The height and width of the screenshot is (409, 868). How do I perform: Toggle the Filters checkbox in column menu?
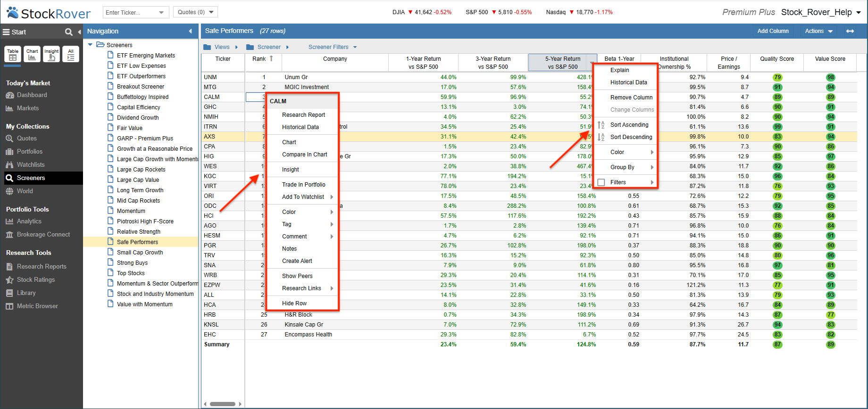point(601,182)
